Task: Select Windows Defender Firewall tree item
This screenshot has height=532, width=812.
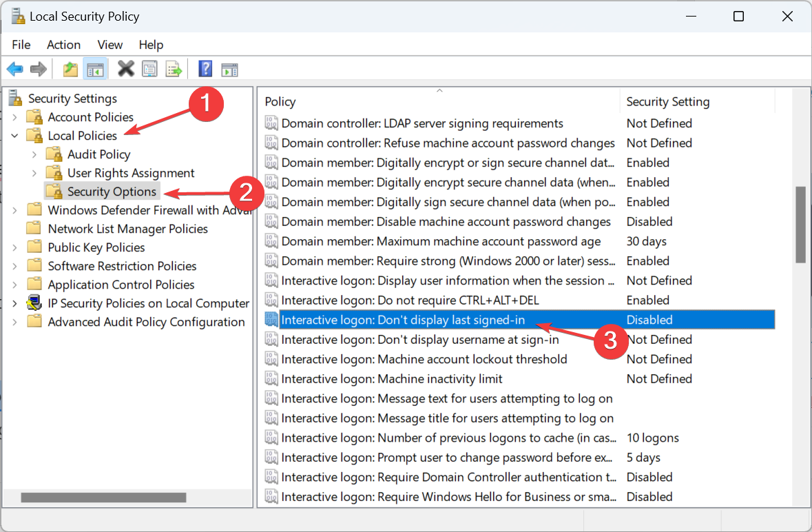Action: (x=149, y=210)
